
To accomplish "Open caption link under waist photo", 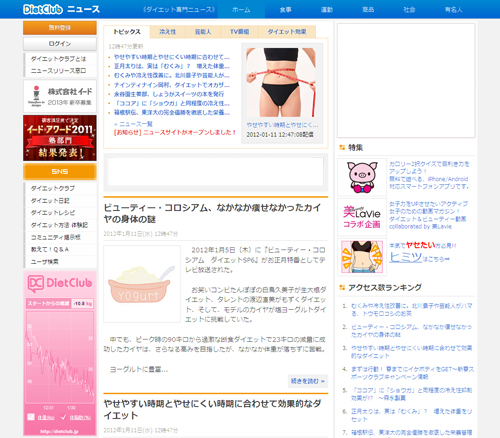I will click(282, 125).
